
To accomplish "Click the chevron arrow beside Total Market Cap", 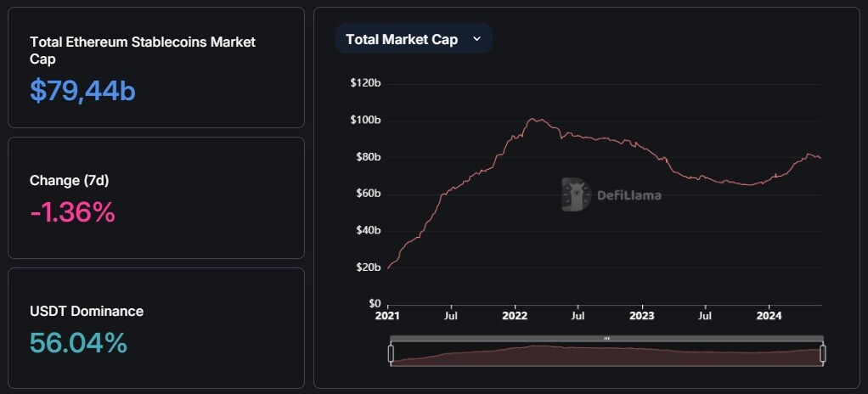I will click(476, 39).
